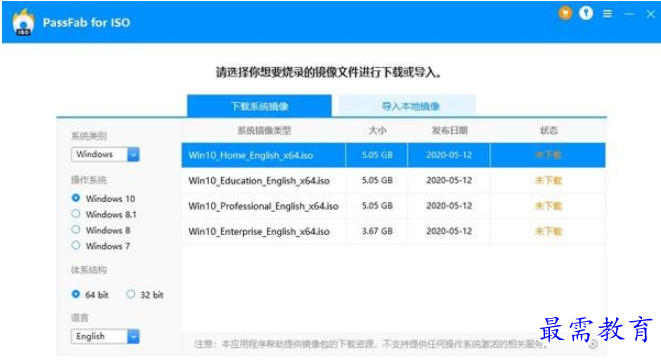Open the hamburger menu icon

click(x=607, y=14)
